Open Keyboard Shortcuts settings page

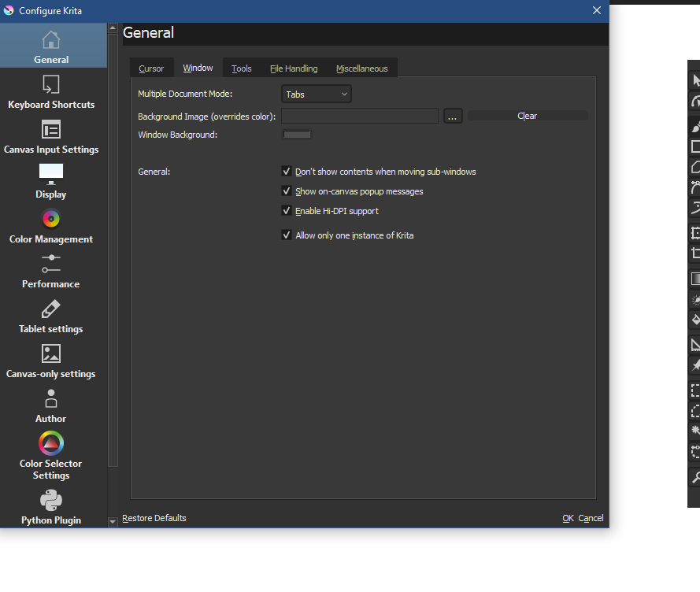click(51, 92)
